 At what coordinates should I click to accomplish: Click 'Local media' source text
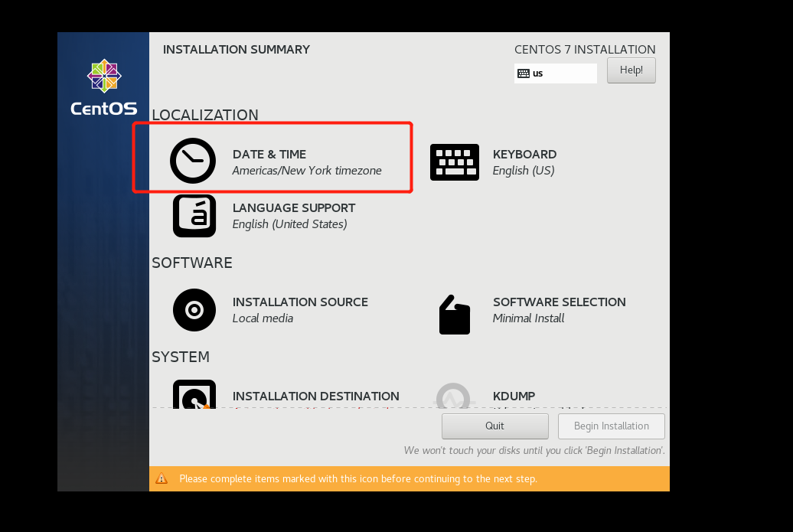point(263,318)
